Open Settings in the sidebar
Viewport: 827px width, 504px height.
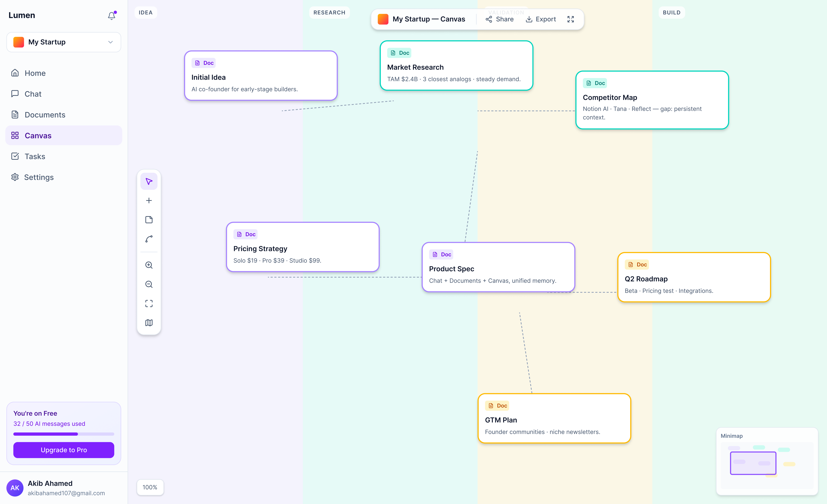pyautogui.click(x=64, y=177)
